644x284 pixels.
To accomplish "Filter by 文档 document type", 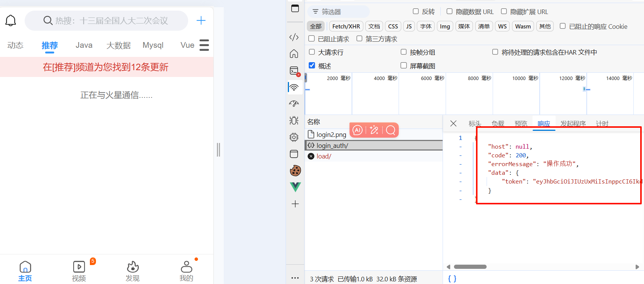I will tap(374, 26).
